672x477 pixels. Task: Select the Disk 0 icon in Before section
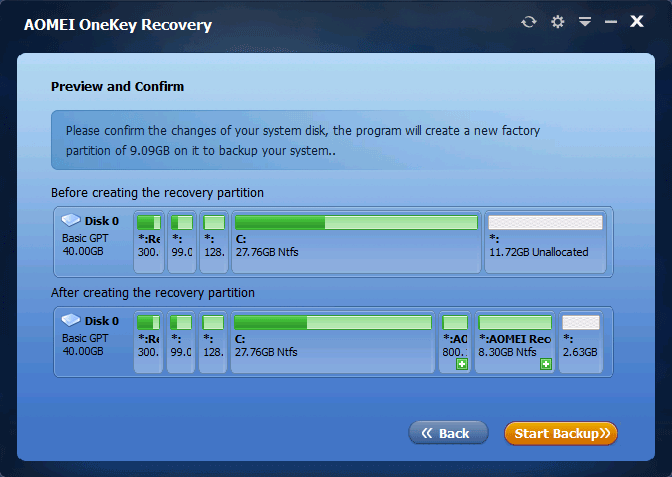coord(71,220)
